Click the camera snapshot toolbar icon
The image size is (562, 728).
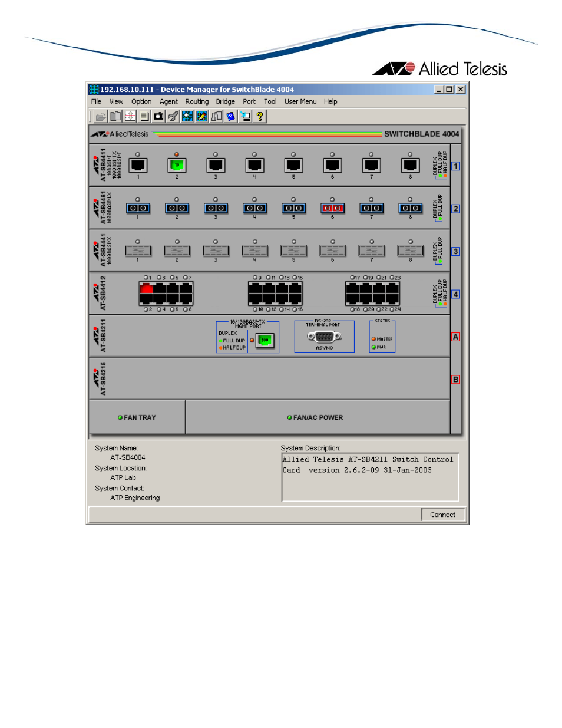click(158, 117)
